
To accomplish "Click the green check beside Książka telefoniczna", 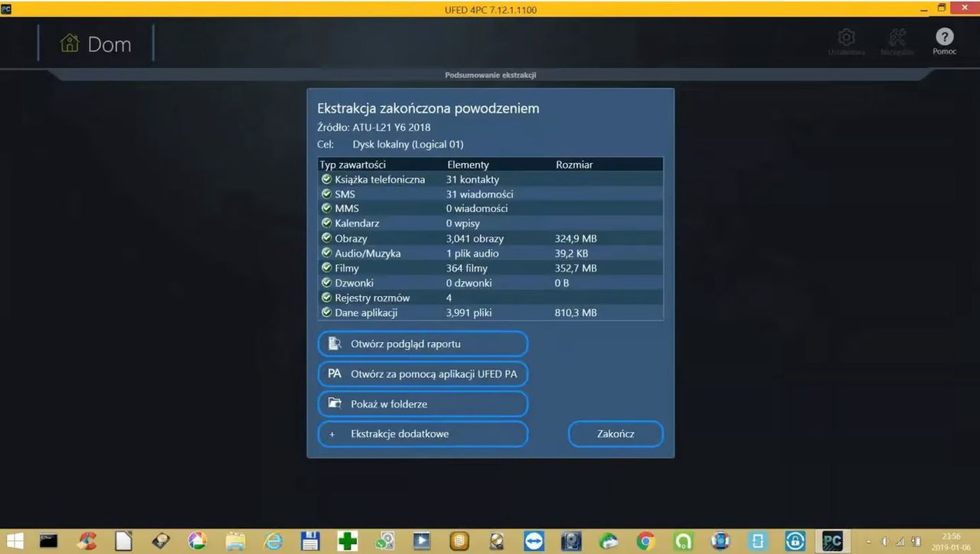I will click(x=326, y=179).
